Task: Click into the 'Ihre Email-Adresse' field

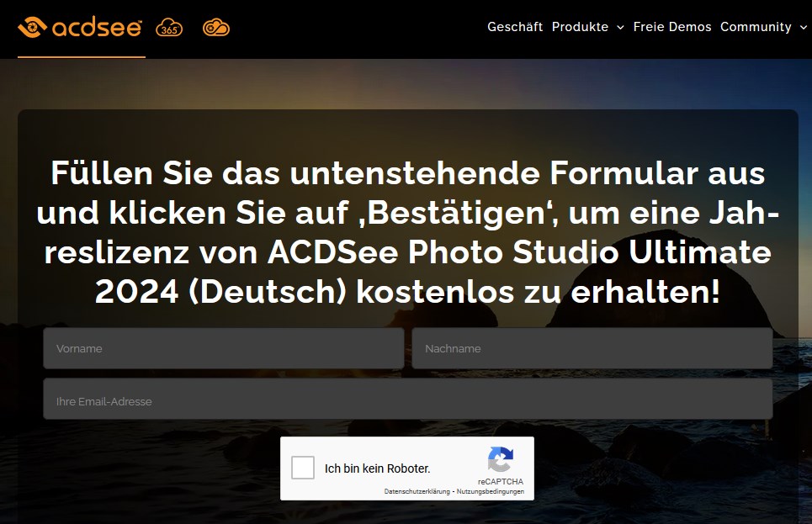Action: (x=408, y=399)
